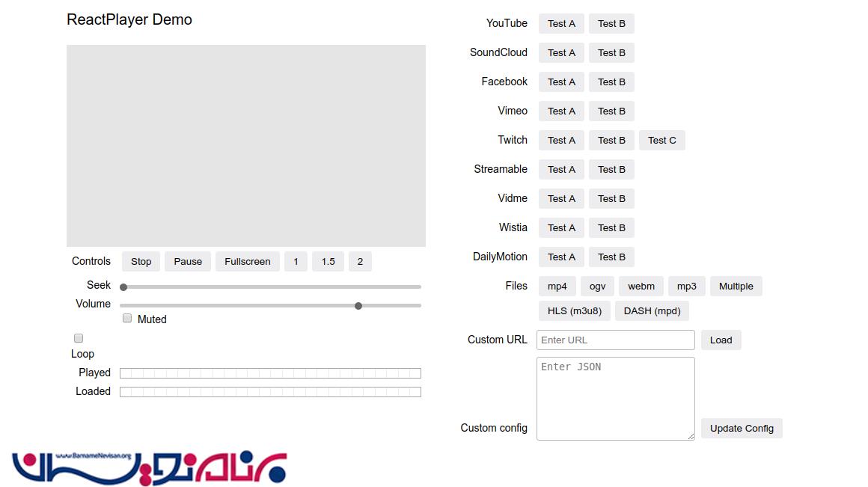Load Wistia Test A
This screenshot has width=868, height=487.
(x=561, y=228)
